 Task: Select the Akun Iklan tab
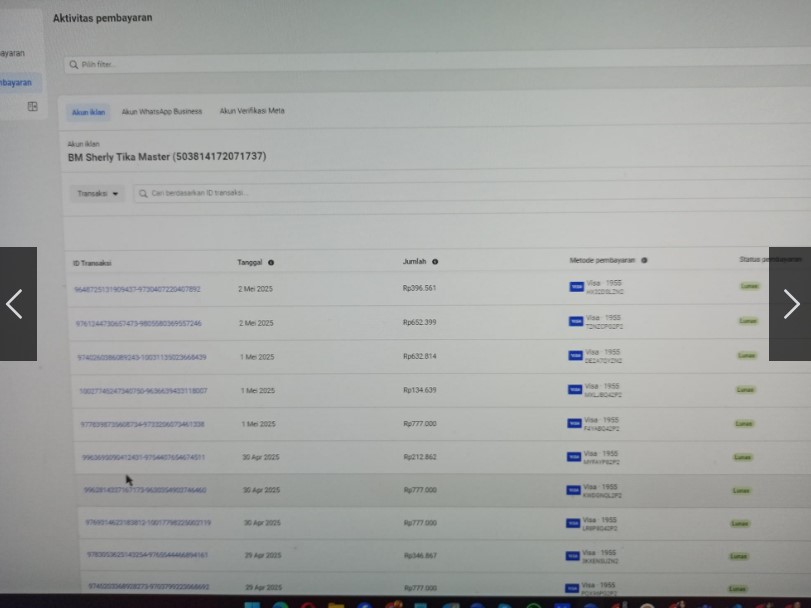click(x=88, y=112)
